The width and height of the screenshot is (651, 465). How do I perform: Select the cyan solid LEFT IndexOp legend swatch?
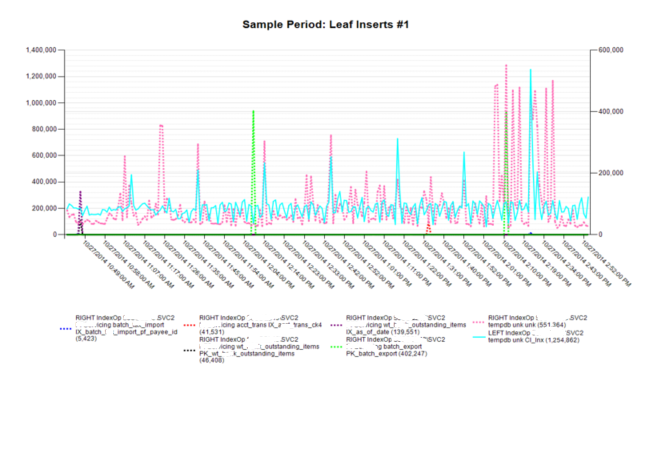[x=479, y=337]
